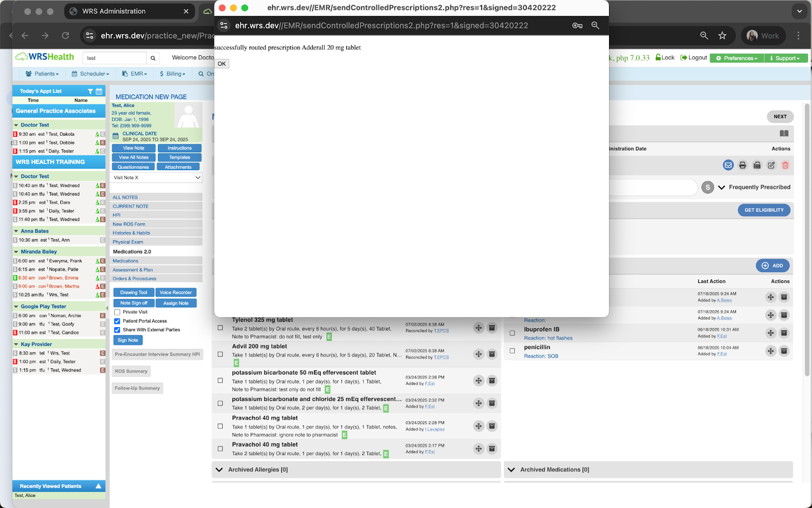Click the red trash delete icon
The width and height of the screenshot is (812, 508).
pos(785,165)
